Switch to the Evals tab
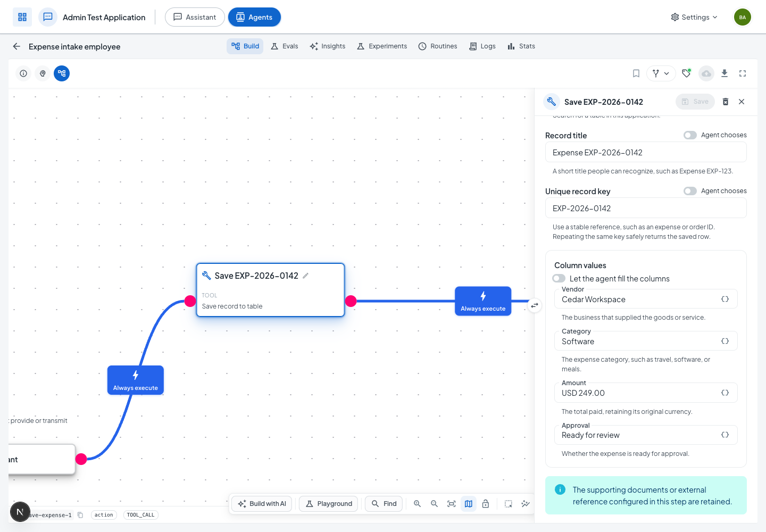Screen dimensions: 766x532 284,46
